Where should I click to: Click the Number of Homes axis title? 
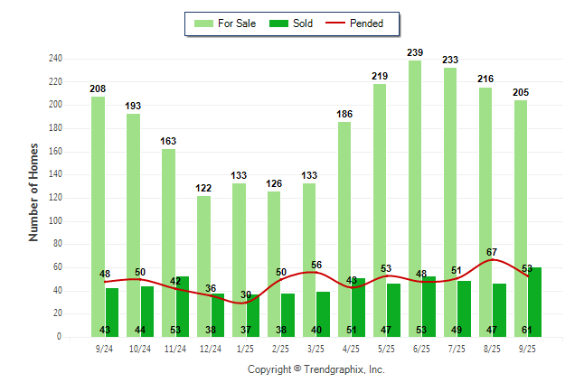[x=34, y=191]
